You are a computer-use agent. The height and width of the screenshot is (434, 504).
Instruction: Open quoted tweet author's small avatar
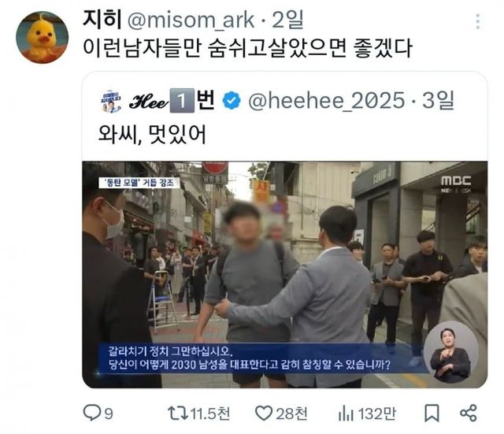tap(111, 102)
